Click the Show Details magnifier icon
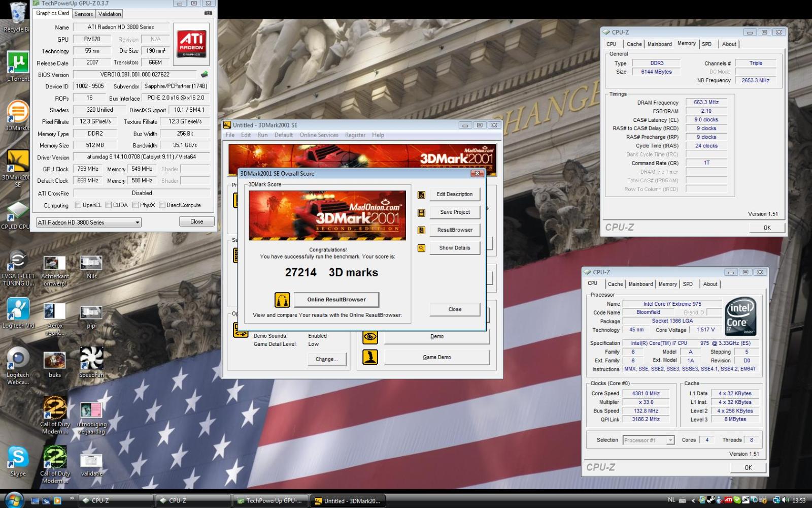The height and width of the screenshot is (508, 812). [x=421, y=248]
